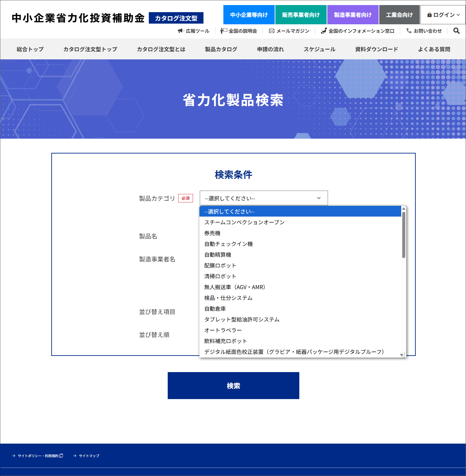Click the external link icon after サイトポリシー・利用規約
466x476 pixels.
pyautogui.click(x=61, y=456)
